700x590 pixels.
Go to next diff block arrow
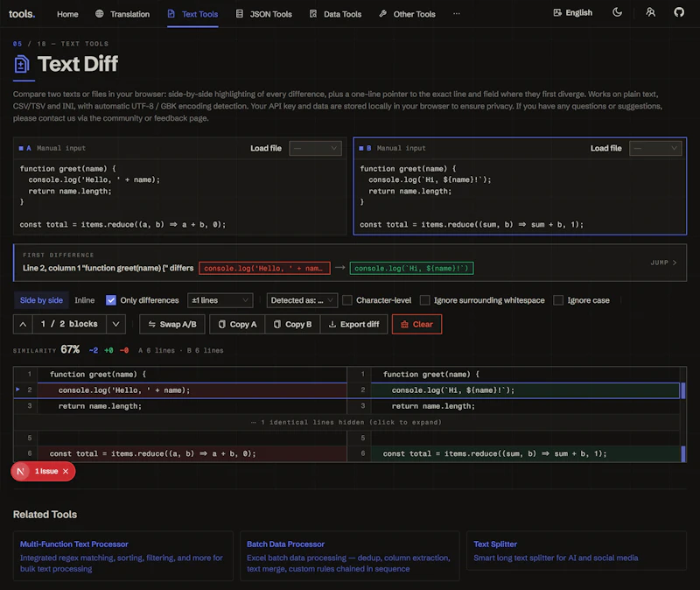point(116,324)
